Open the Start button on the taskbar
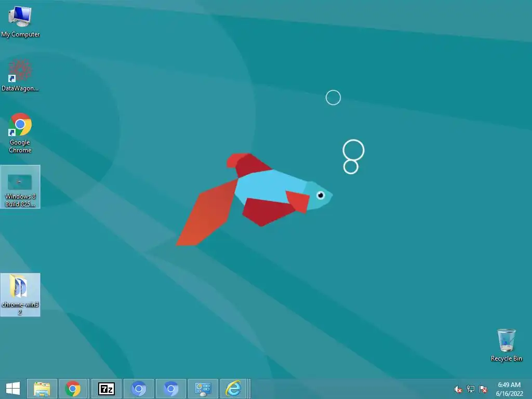Image resolution: width=532 pixels, height=399 pixels. [x=13, y=389]
